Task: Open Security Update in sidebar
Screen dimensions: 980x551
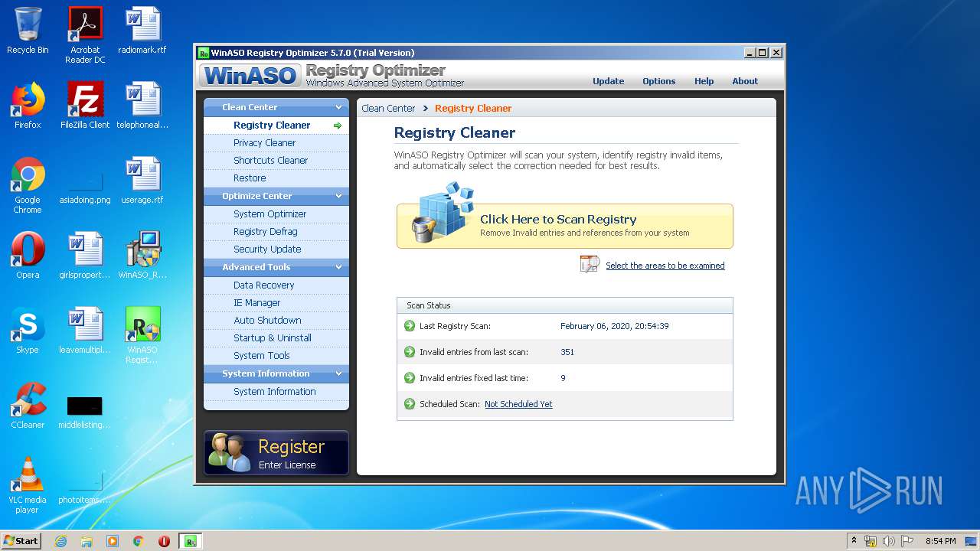Action: [276, 249]
